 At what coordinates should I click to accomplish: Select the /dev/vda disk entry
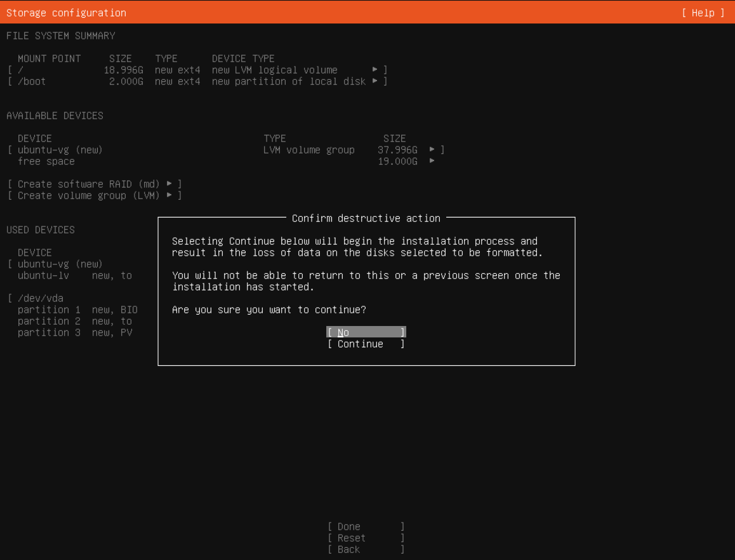(41, 298)
